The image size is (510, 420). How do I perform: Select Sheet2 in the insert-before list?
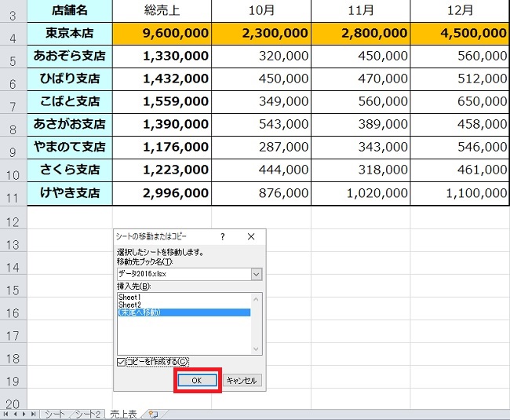click(x=129, y=305)
